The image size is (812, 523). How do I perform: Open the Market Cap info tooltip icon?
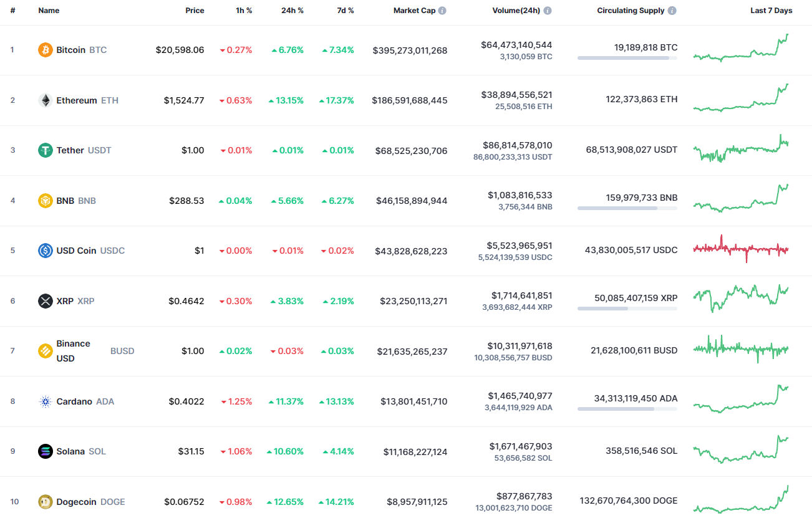tap(442, 10)
